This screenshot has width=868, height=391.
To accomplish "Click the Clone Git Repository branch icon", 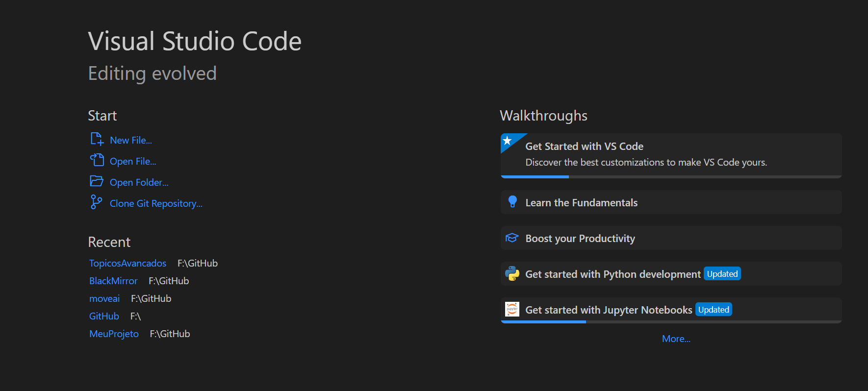I will (97, 202).
